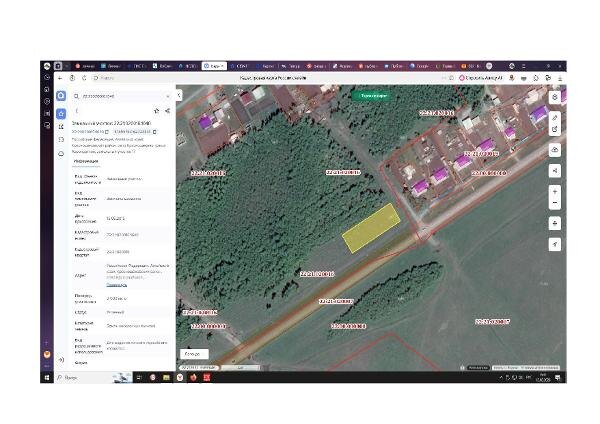Click the Кадастровый номер value
The height and width of the screenshot is (424, 600).
point(122,234)
